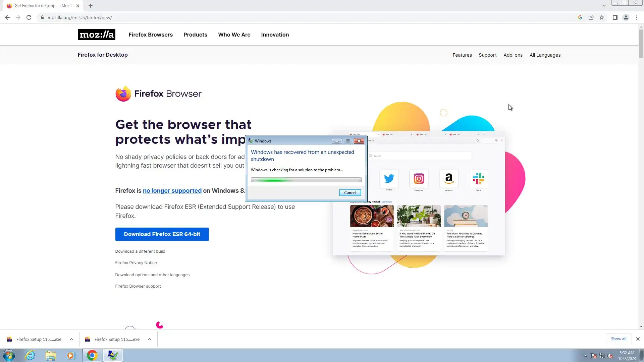Viewport: 644px width, 362px height.
Task: Click the Google icon in address bar
Action: pos(580,17)
